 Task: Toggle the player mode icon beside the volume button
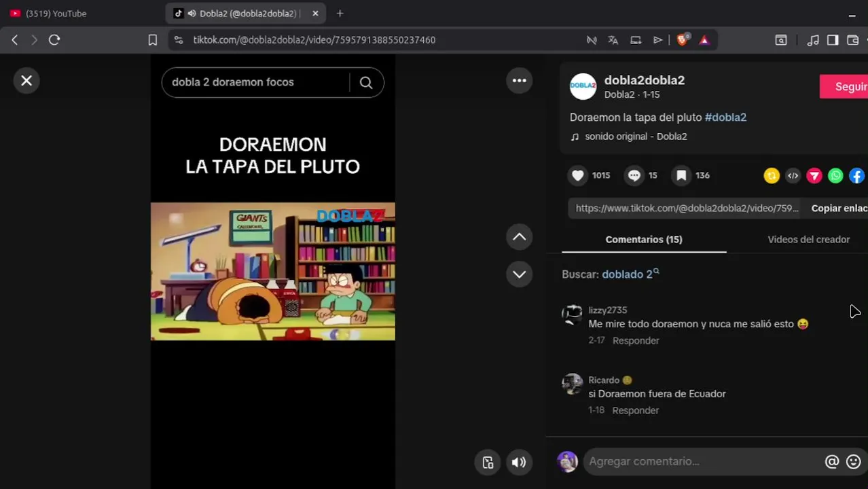pos(488,463)
